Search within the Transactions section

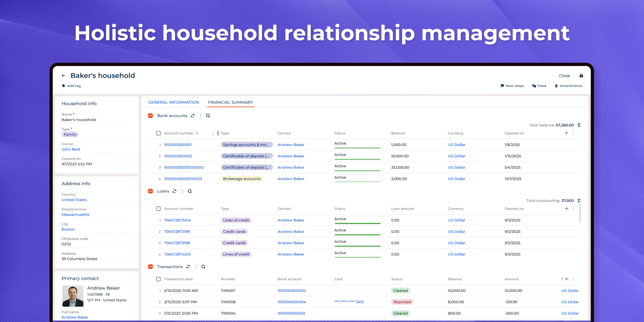click(203, 267)
